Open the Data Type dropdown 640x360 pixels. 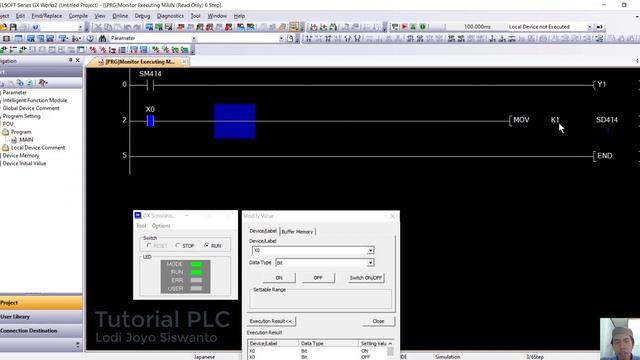click(370, 263)
